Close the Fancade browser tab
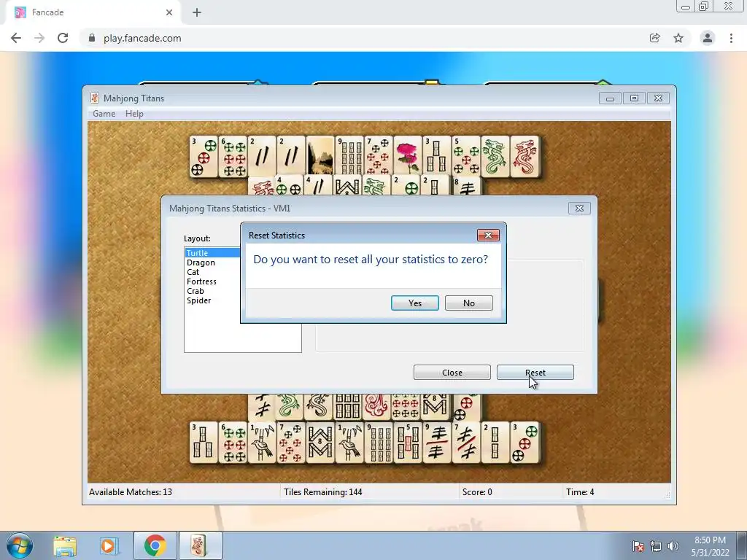 169,12
